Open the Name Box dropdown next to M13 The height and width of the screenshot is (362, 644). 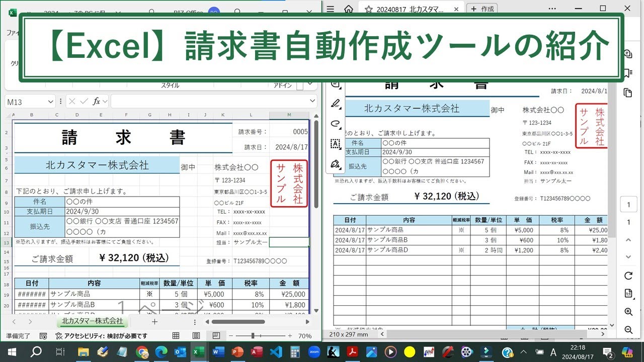click(x=50, y=102)
